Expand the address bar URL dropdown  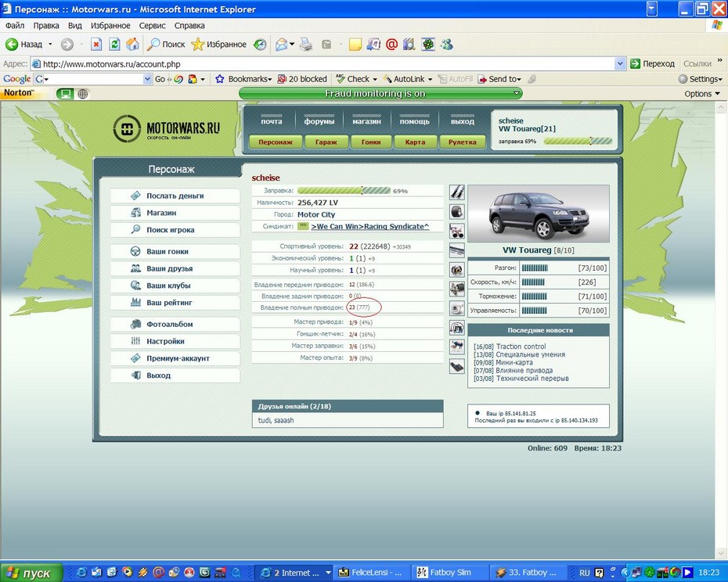click(x=620, y=63)
